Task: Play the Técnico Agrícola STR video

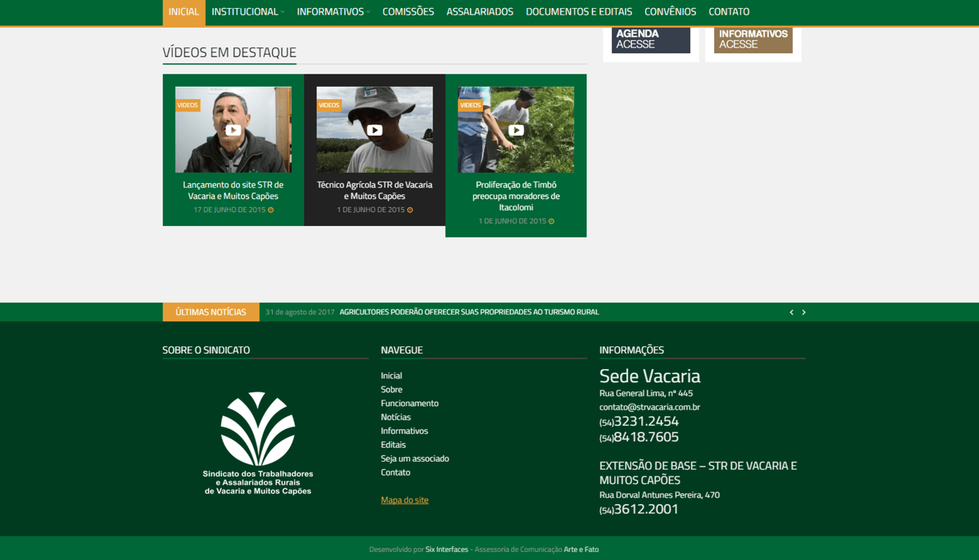Action: coord(374,130)
